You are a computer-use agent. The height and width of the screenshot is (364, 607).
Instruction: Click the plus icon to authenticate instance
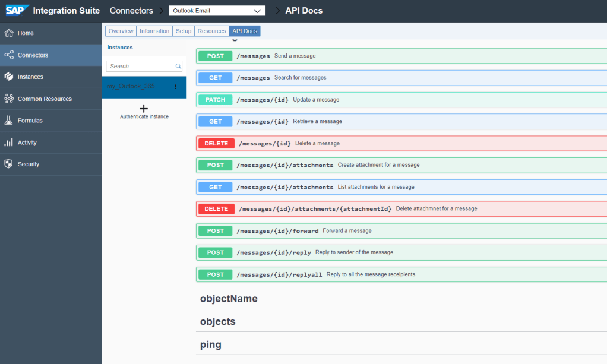(x=144, y=109)
